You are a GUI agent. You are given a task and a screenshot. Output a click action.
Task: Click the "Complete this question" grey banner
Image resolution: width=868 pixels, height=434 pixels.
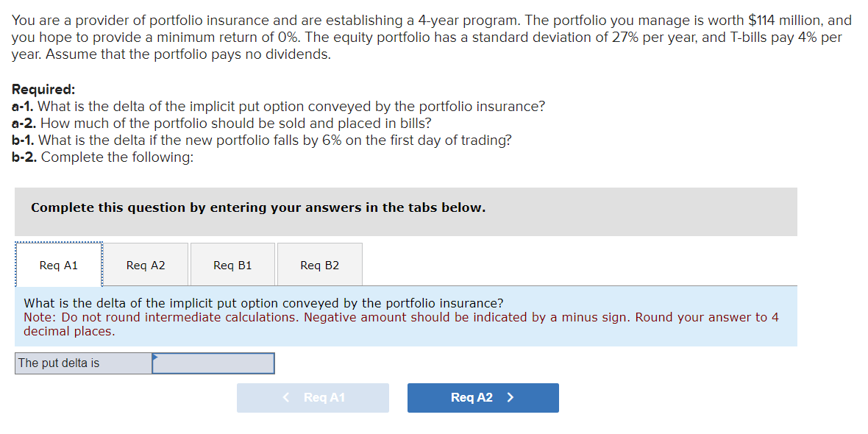click(258, 208)
